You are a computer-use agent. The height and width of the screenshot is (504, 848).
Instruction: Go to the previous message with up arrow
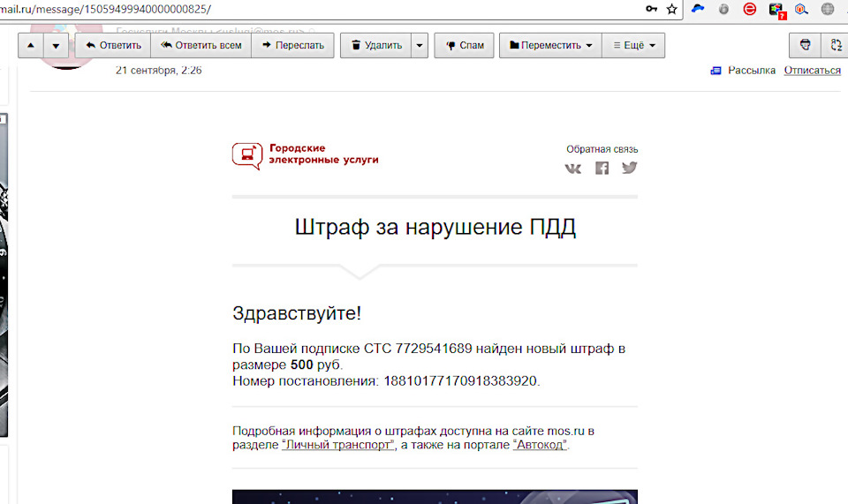pyautogui.click(x=31, y=46)
